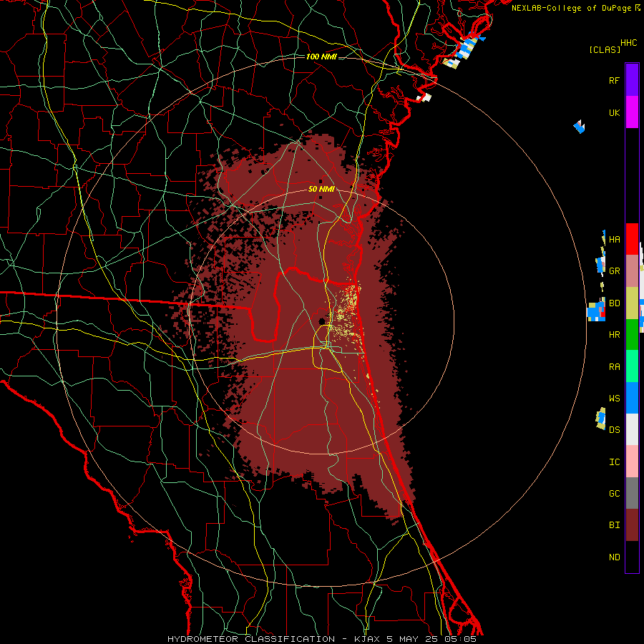Click the "[CLAS]" legend header text
The height and width of the screenshot is (644, 644).
point(605,49)
